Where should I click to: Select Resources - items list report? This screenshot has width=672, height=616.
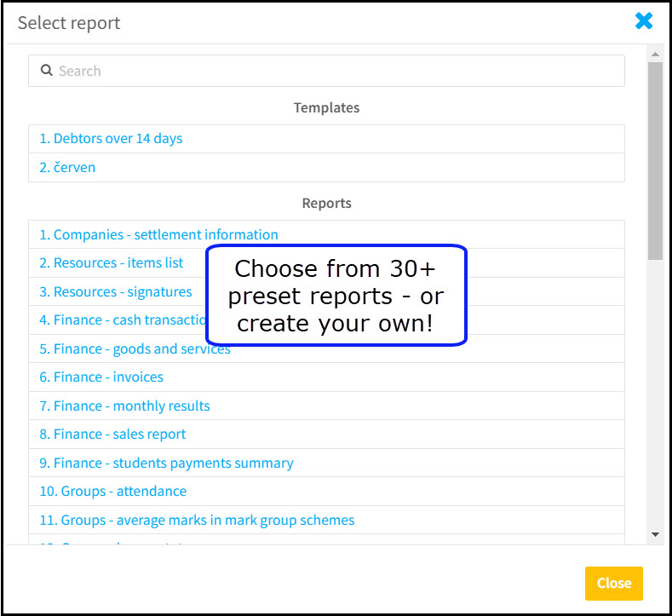pyautogui.click(x=111, y=262)
